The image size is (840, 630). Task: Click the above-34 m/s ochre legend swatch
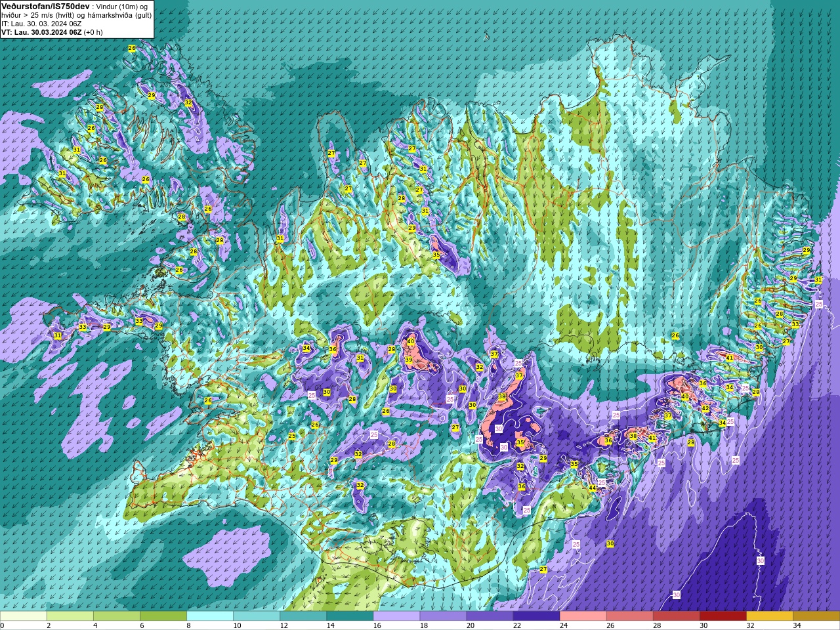click(x=816, y=616)
